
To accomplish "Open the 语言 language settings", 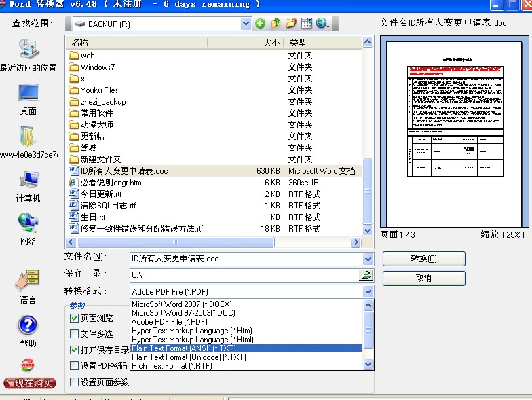I will [x=28, y=286].
